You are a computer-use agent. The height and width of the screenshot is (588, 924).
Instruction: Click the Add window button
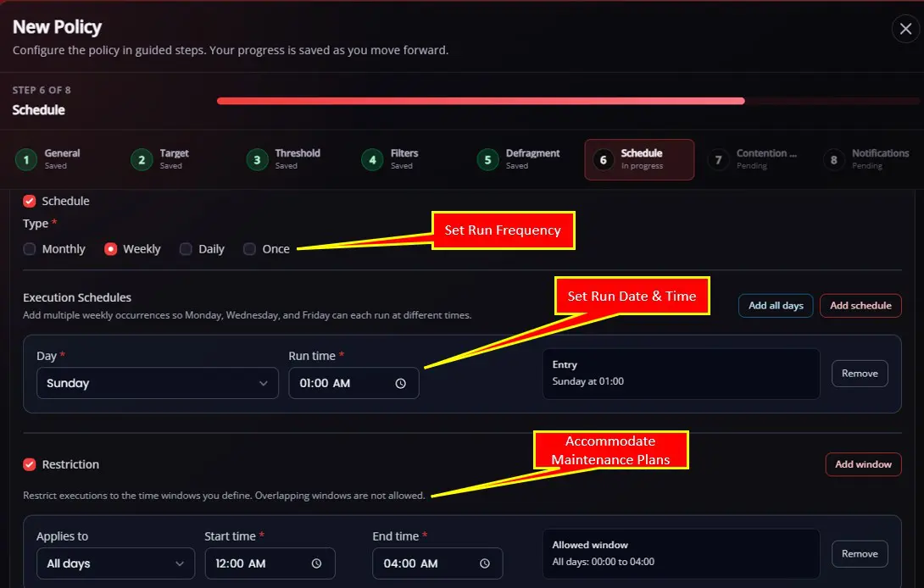pyautogui.click(x=863, y=464)
